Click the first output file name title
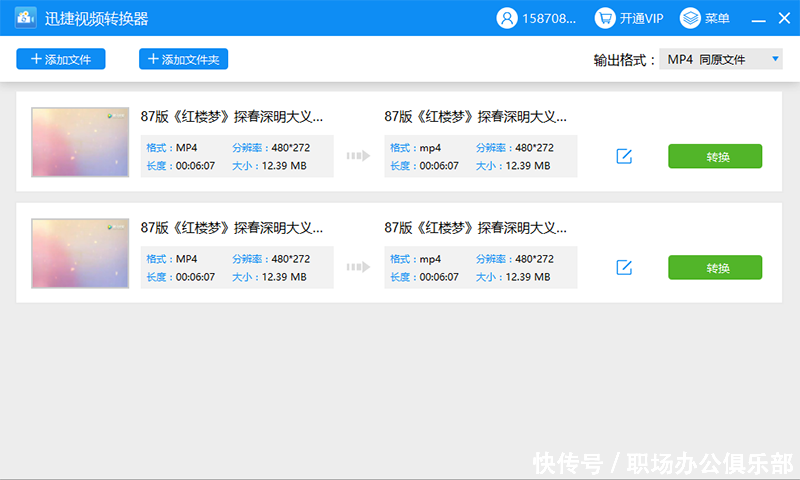This screenshot has width=800, height=480. point(470,116)
